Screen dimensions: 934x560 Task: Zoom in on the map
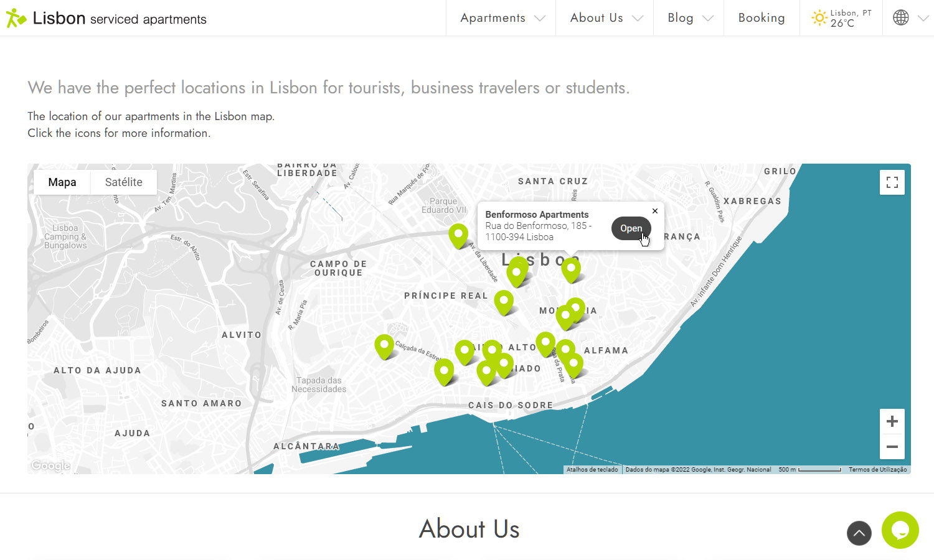tap(892, 421)
